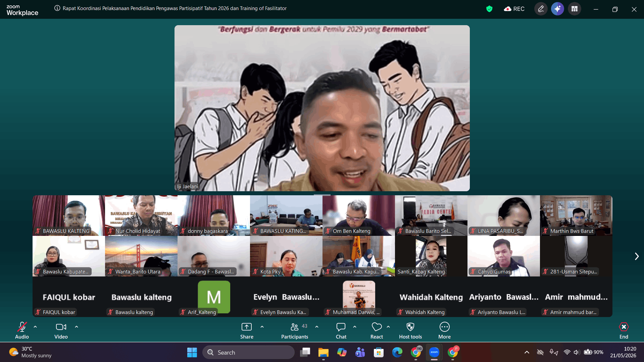Open Copilot app from the taskbar
Viewport: 644px width, 362px height.
point(342,352)
